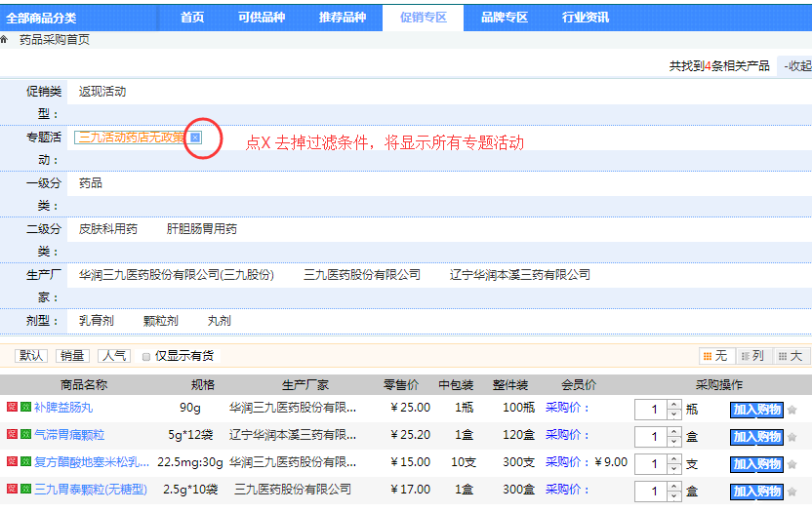The height and width of the screenshot is (512, 812).
Task: Add 气滞胃痛颗粒 to cart
Action: tap(756, 437)
